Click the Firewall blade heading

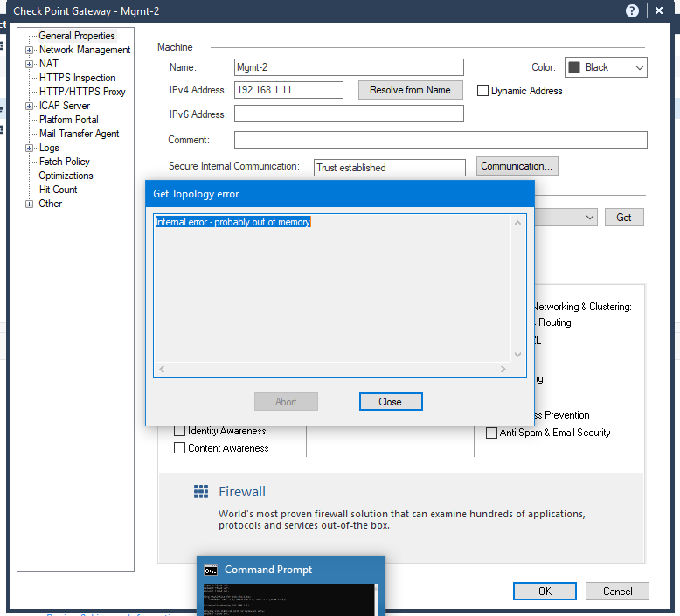click(242, 492)
